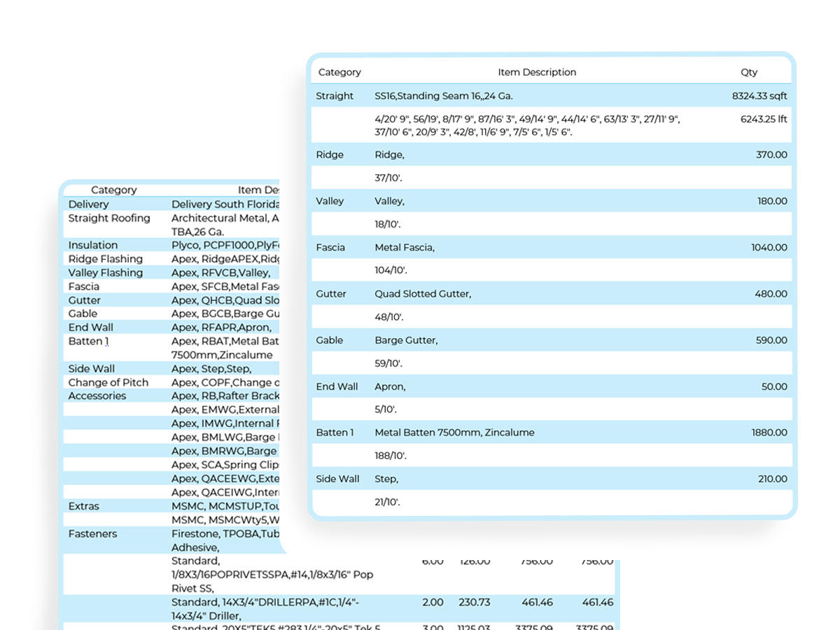Click the '2.00' quantity in the back table
Viewport: 840px width, 630px height.
pos(433,602)
